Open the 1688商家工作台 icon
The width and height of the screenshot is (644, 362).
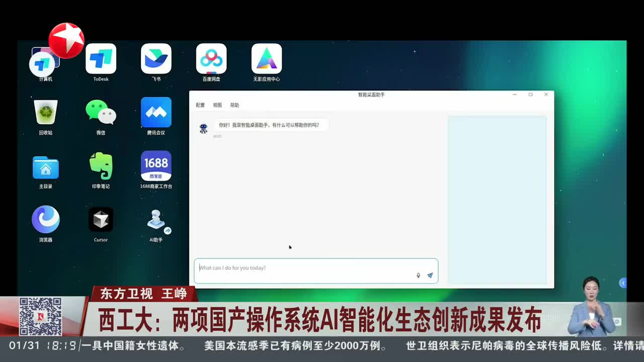click(x=156, y=166)
